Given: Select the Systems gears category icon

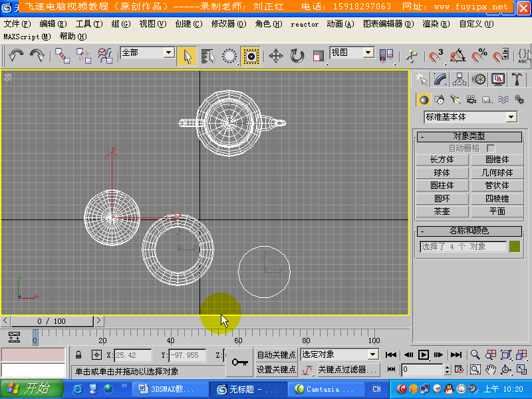Looking at the screenshot, I should tap(519, 100).
